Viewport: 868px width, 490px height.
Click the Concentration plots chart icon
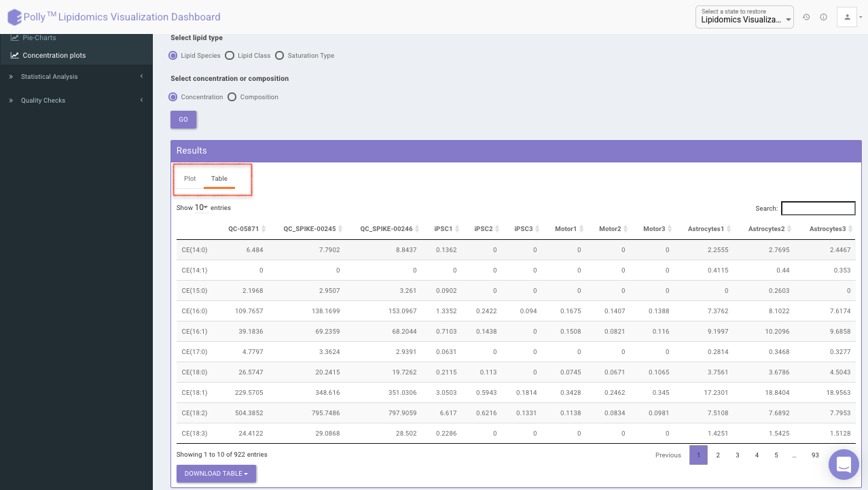click(15, 55)
